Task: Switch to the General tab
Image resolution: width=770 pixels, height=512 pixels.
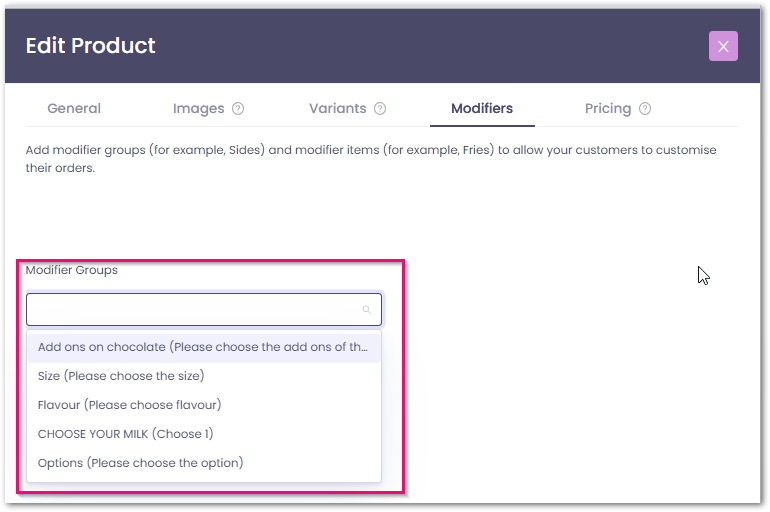Action: pos(74,108)
